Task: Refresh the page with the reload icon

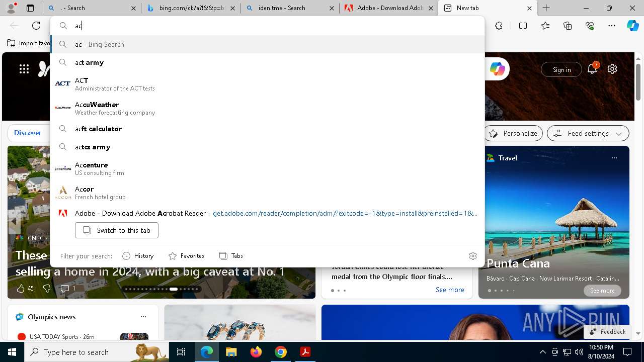Action: coord(36,26)
